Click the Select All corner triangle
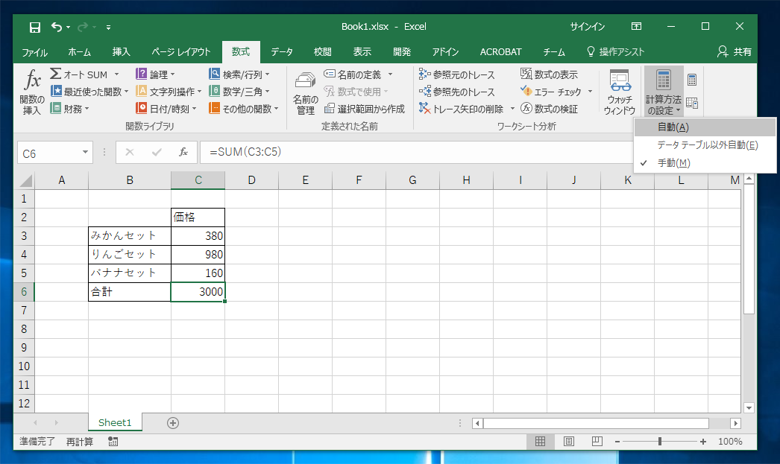The width and height of the screenshot is (780, 464). [x=25, y=180]
